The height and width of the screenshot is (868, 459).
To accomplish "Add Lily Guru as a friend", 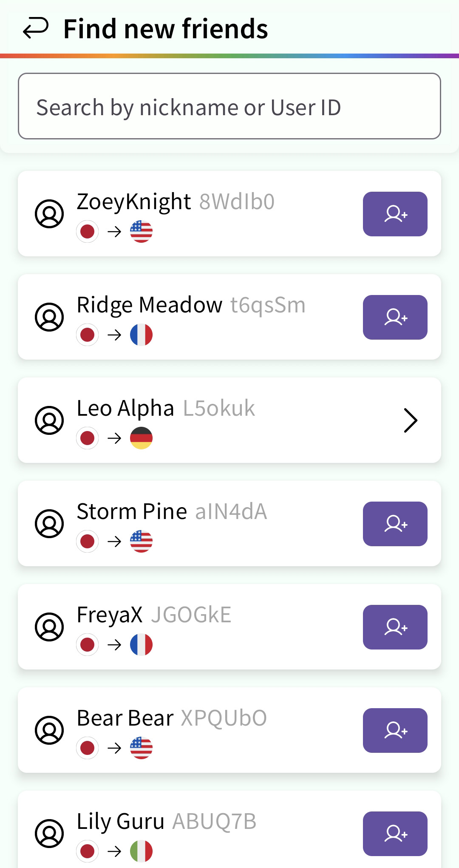I will tap(395, 834).
